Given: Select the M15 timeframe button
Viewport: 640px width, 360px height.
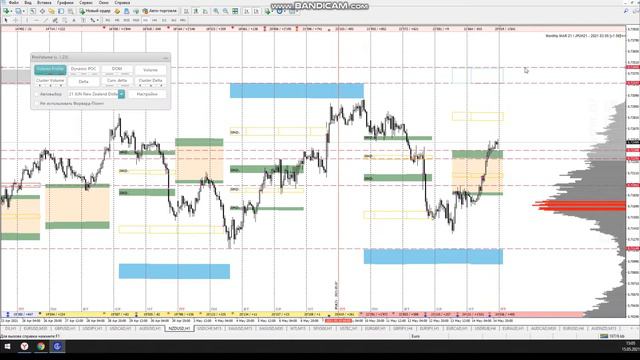Looking at the screenshot, I should [x=127, y=20].
